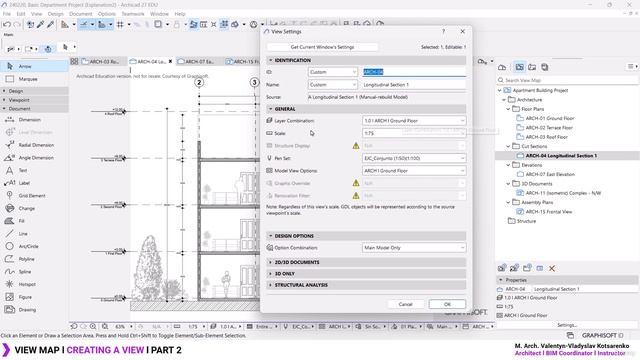Open the Model View Options dropdown
Screen dimensions: 640x360
pyautogui.click(x=414, y=171)
